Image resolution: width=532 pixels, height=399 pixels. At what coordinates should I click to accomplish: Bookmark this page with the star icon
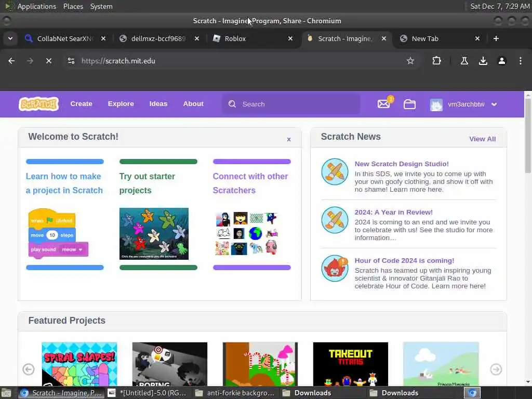coord(410,61)
